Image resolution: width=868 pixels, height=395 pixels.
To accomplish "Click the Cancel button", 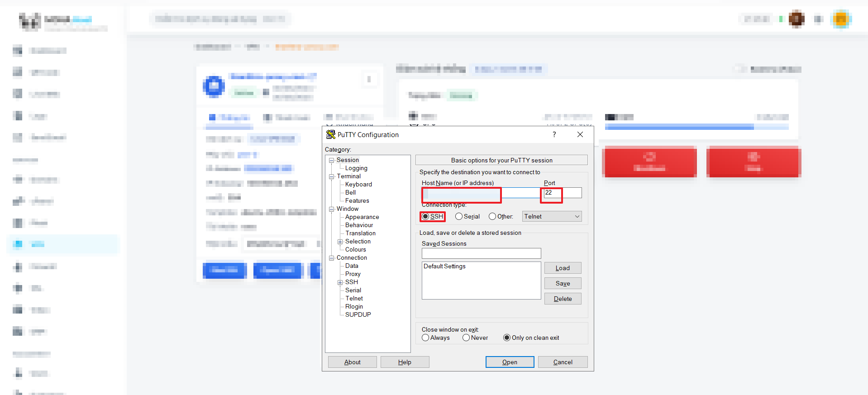I will [563, 362].
